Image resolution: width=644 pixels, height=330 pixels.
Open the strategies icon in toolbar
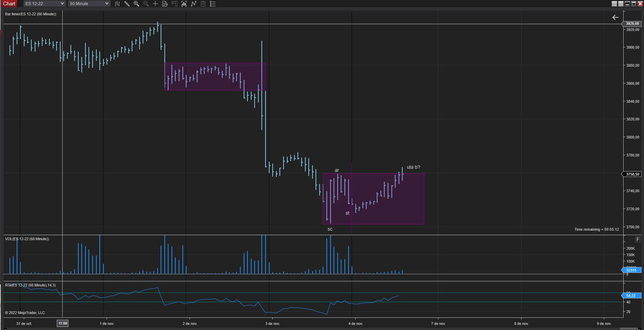click(194, 4)
